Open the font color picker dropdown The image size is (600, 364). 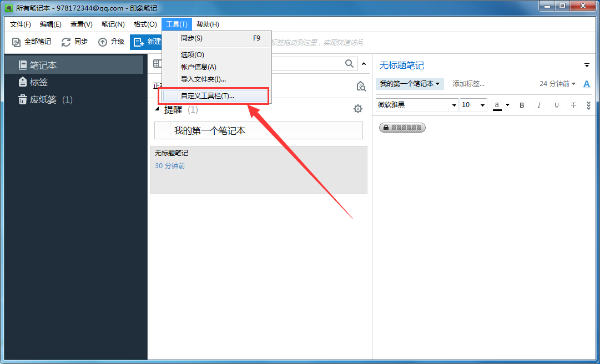tap(506, 105)
